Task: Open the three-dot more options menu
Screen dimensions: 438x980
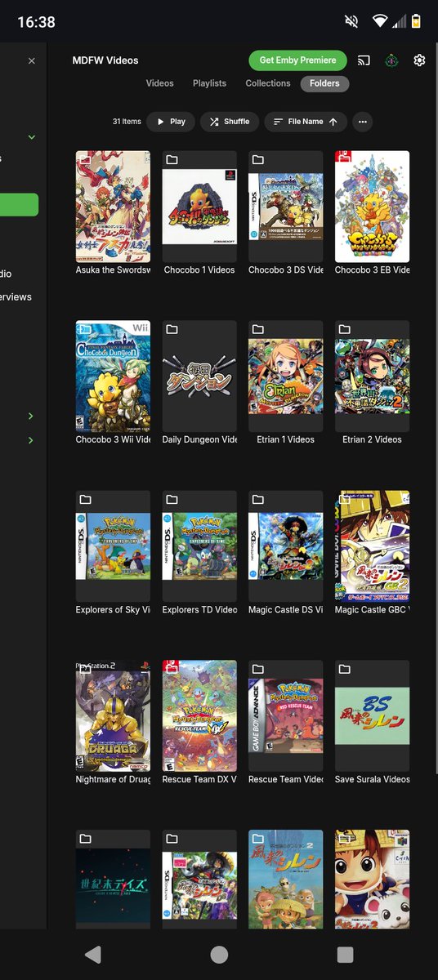Action: (363, 122)
